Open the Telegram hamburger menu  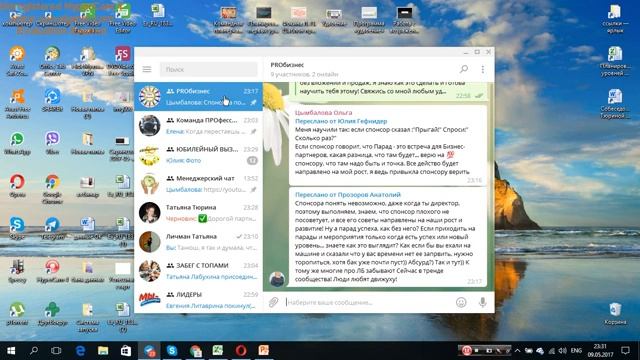click(x=147, y=69)
